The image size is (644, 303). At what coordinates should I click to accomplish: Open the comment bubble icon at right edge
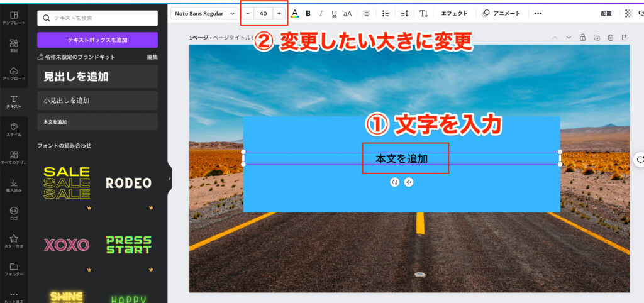[640, 160]
